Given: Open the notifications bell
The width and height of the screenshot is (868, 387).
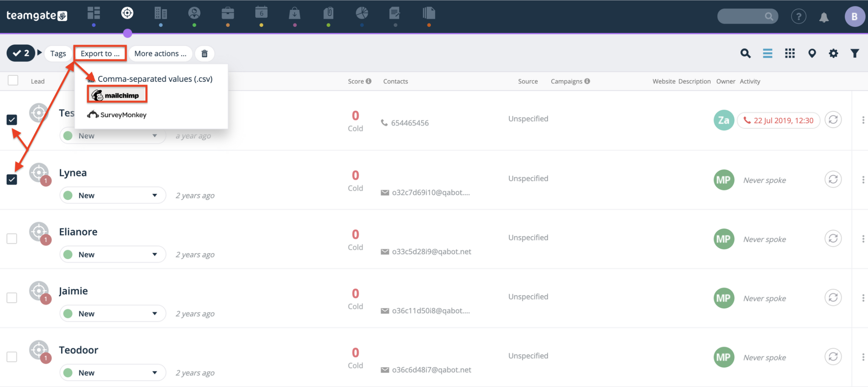Looking at the screenshot, I should pos(824,17).
